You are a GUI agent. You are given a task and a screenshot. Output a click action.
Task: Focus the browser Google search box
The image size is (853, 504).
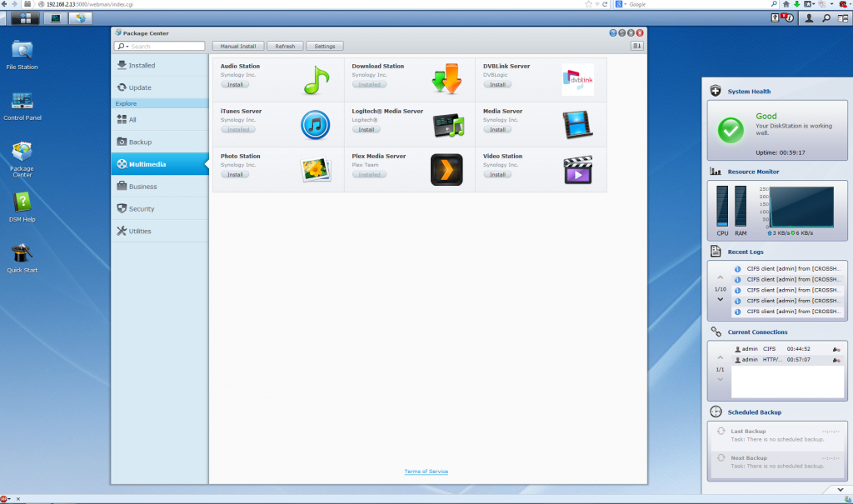pos(698,4)
